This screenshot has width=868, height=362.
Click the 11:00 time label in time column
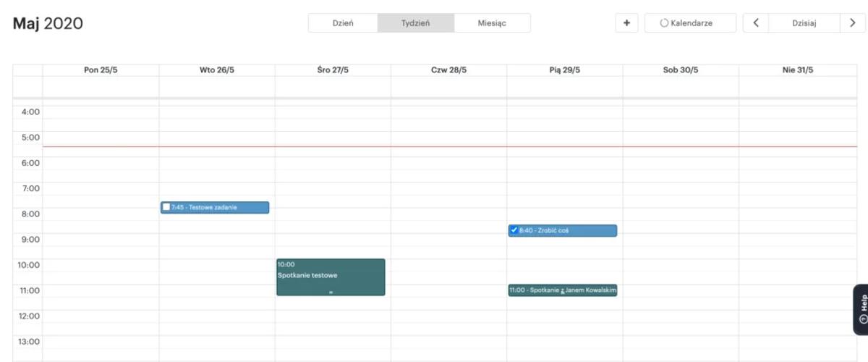(28, 290)
